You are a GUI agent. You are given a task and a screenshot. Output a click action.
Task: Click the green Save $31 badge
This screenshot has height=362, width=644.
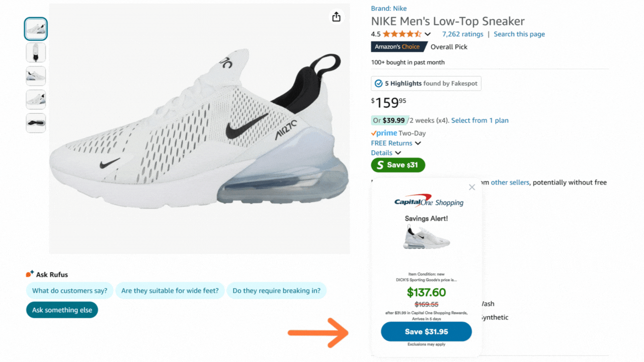pyautogui.click(x=398, y=165)
